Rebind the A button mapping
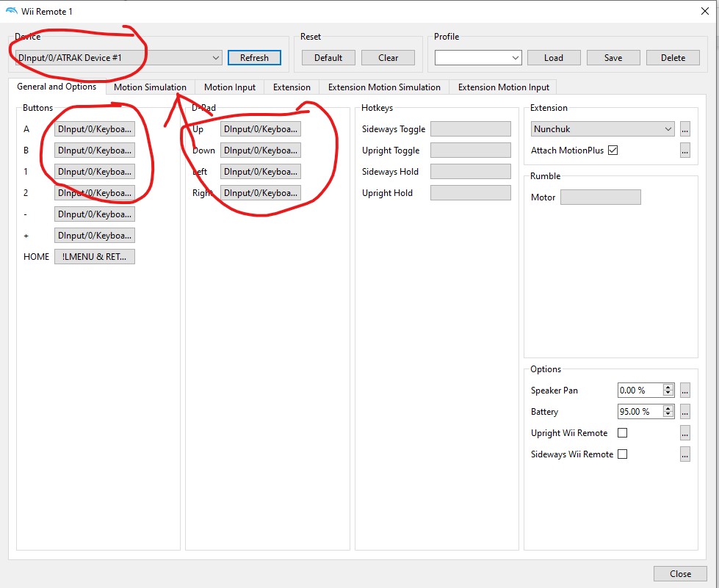This screenshot has width=719, height=588. (x=95, y=129)
